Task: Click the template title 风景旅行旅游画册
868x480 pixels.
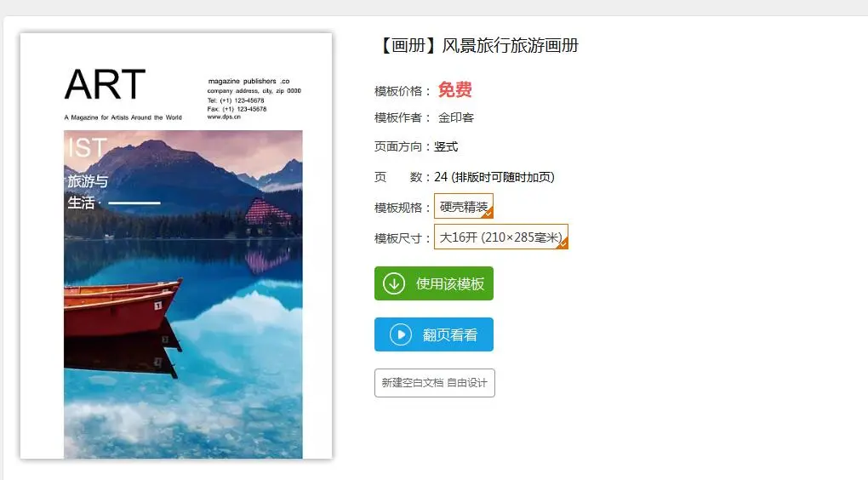Action: [510, 45]
